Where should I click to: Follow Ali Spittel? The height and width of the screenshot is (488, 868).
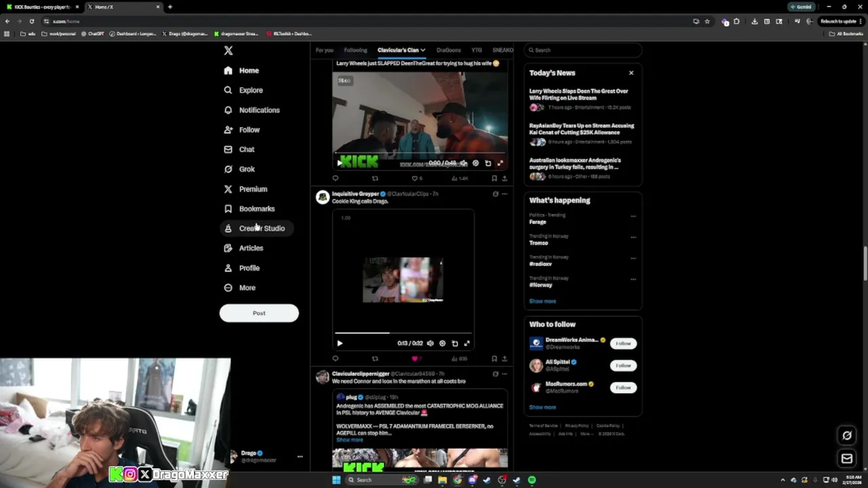[x=623, y=365]
